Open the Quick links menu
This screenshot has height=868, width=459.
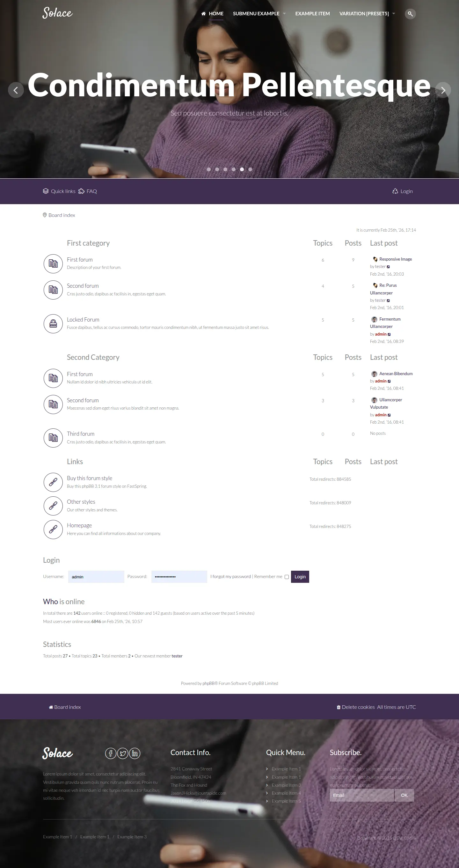pyautogui.click(x=59, y=191)
